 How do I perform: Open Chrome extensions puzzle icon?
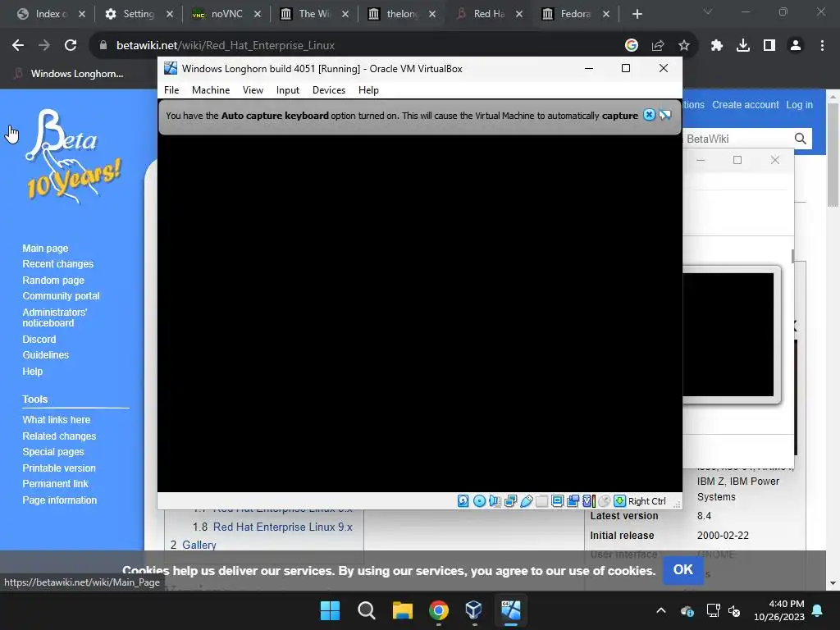(717, 46)
